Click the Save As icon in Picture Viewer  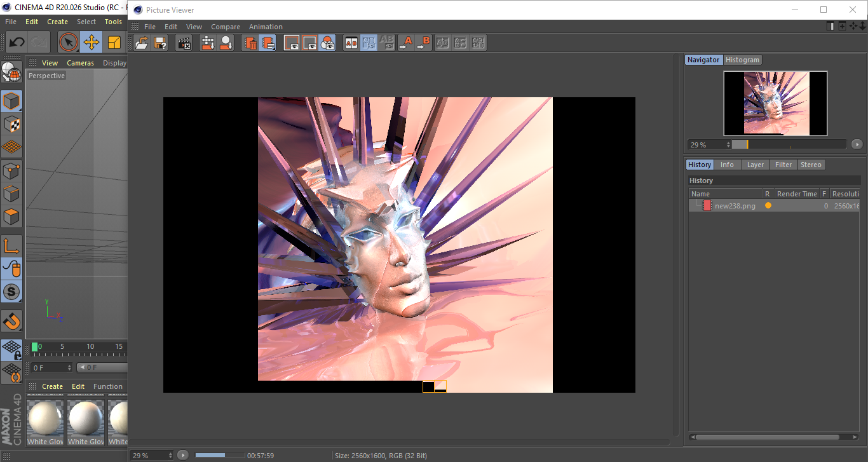(160, 43)
